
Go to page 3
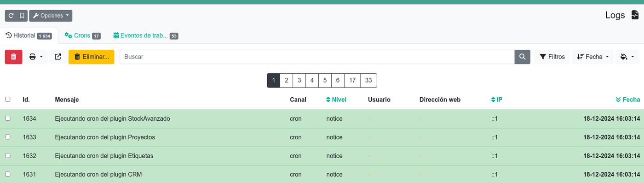pyautogui.click(x=299, y=80)
